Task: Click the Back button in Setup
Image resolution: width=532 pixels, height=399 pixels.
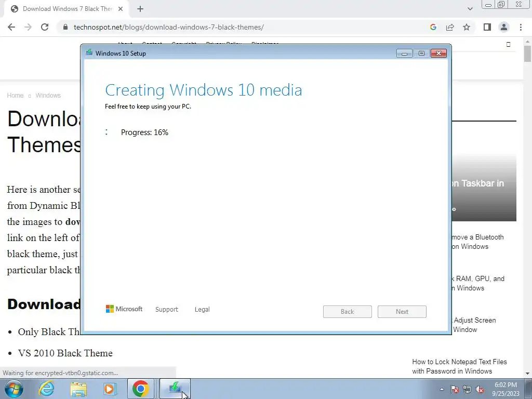Action: click(348, 312)
